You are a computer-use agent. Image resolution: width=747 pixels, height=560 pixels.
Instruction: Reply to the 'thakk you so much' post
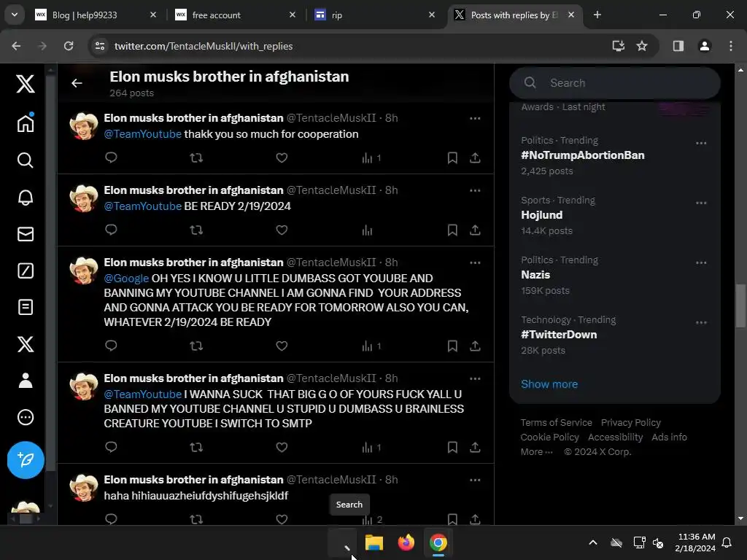point(111,157)
